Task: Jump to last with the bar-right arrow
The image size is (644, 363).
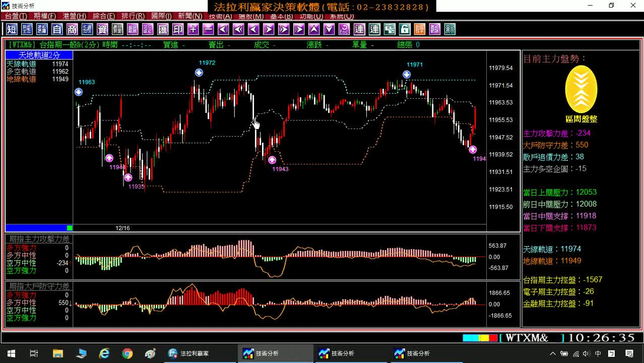Action: point(299,29)
